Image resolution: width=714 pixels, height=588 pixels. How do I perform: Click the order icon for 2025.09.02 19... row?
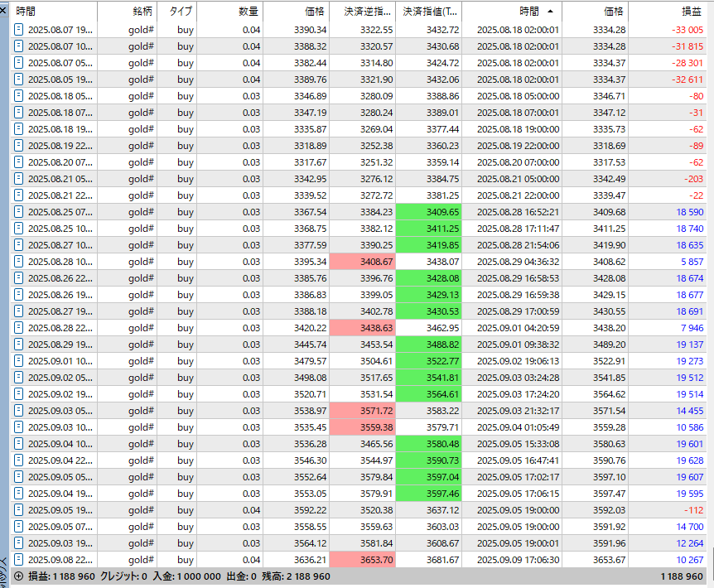click(x=19, y=394)
